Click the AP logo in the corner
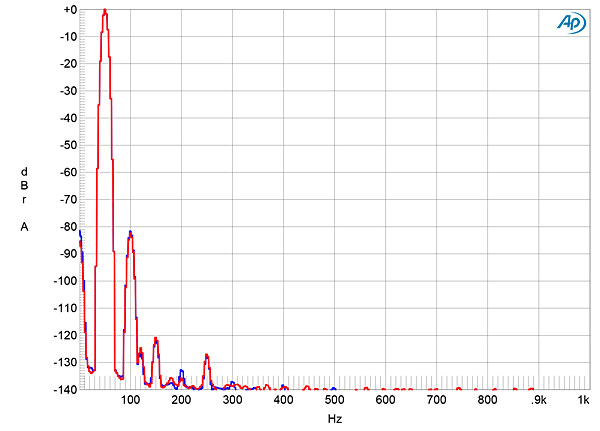Image resolution: width=600 pixels, height=431 pixels. pos(571,23)
